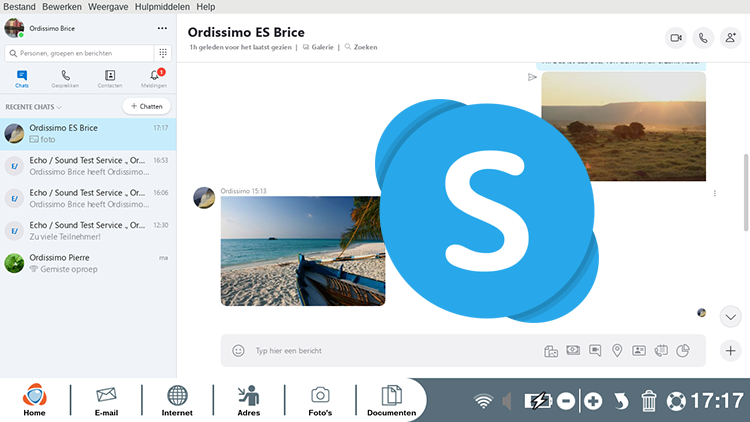Screen dimensions: 750x422
Task: Open the beach boat photo thumbnail
Action: [302, 251]
